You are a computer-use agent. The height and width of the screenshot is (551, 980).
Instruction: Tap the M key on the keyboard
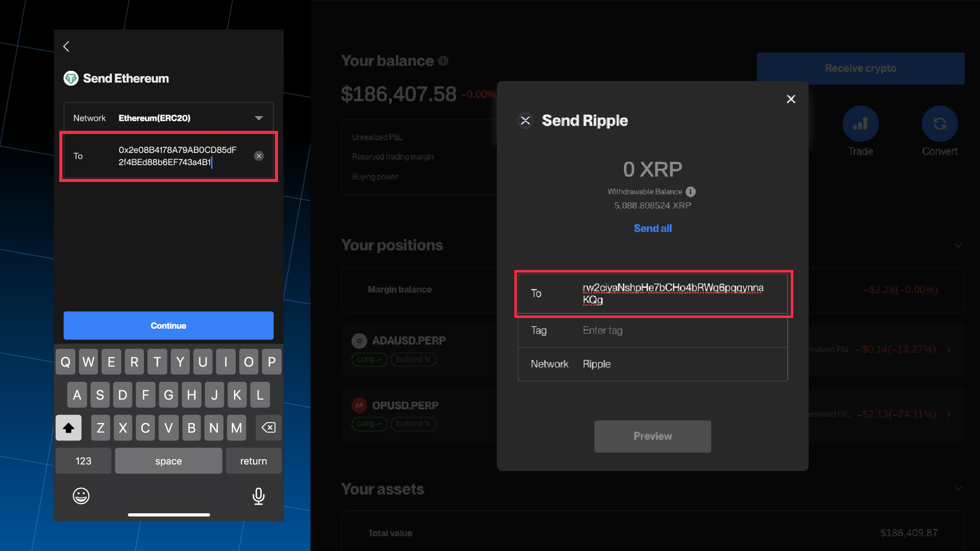click(237, 428)
